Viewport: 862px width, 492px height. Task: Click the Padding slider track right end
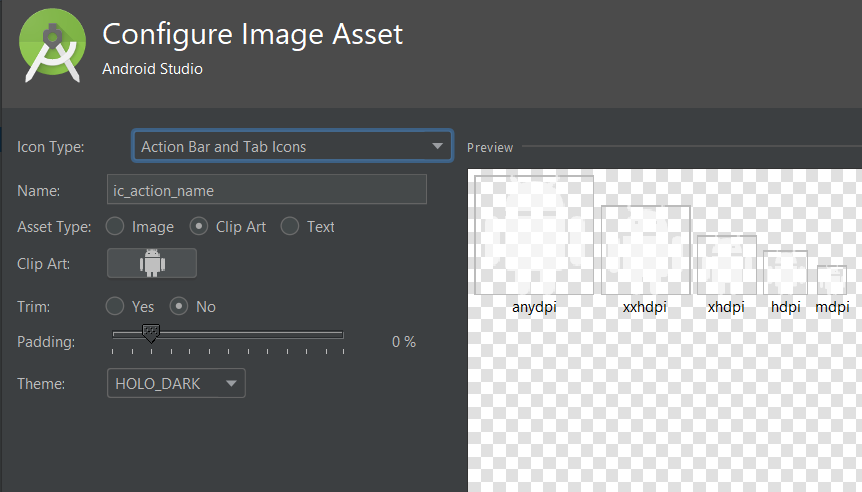[341, 335]
